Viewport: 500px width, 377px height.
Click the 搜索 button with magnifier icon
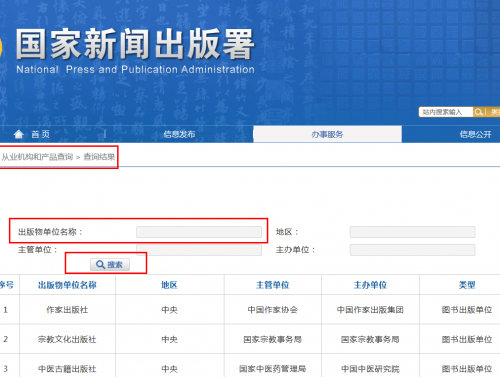click(110, 265)
